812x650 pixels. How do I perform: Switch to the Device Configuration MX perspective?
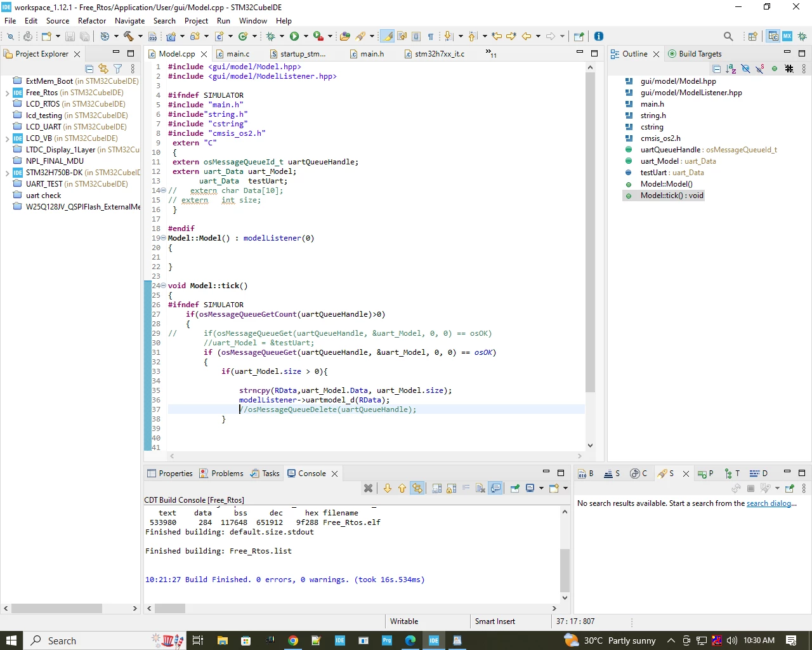click(787, 36)
